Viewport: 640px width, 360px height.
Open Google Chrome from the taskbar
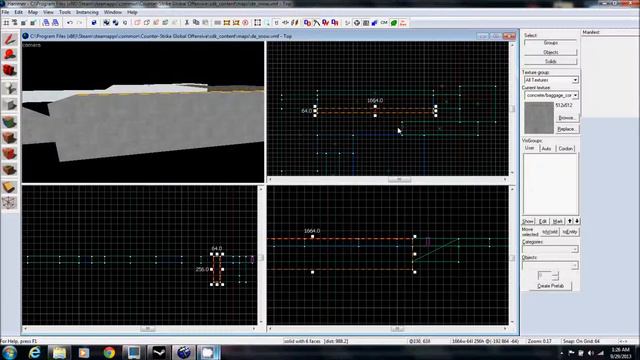click(x=109, y=353)
